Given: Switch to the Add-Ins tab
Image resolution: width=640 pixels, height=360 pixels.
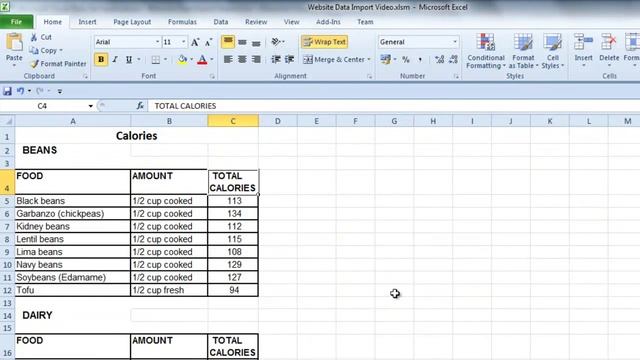Looking at the screenshot, I should (x=328, y=22).
